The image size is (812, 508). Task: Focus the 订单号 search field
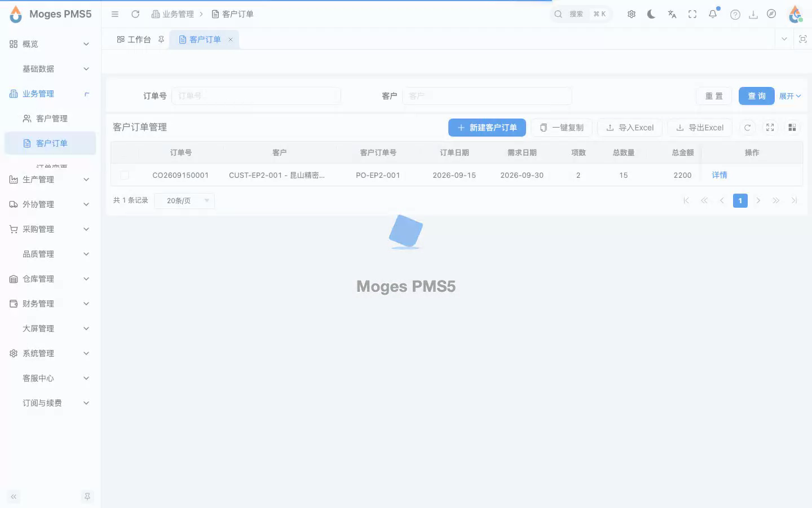click(x=257, y=96)
